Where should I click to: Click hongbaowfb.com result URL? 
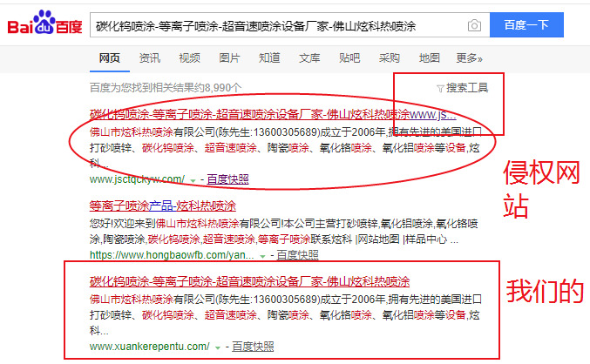172,255
